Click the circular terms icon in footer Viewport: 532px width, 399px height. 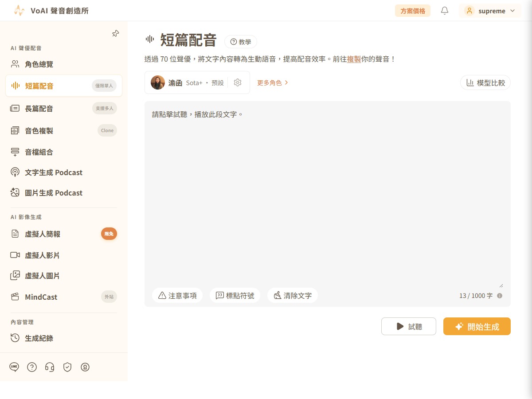[85, 367]
